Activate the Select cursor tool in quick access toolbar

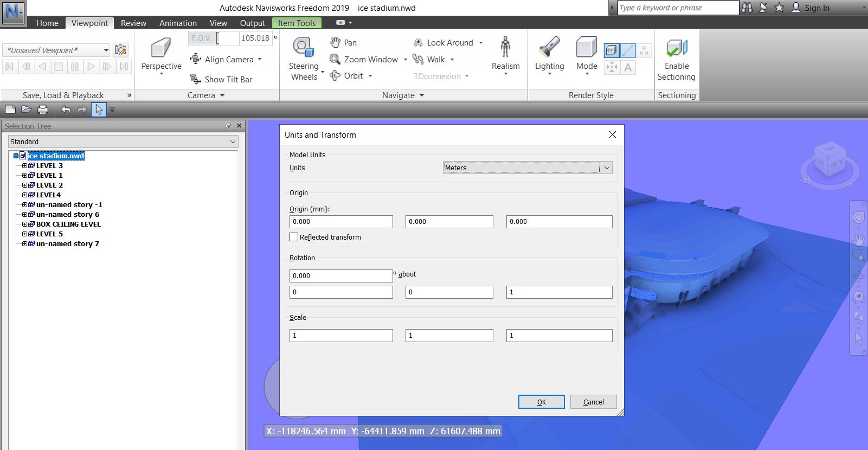[99, 110]
